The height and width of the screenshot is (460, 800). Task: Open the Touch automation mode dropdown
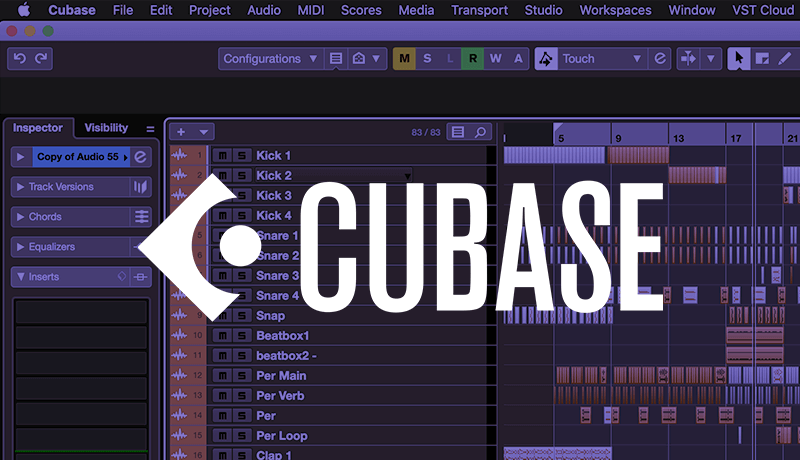601,59
